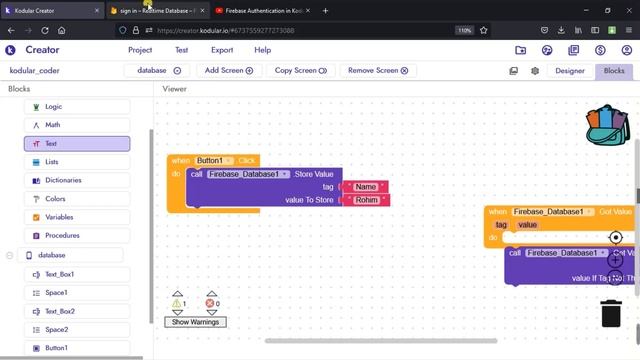Open the browser hamburger menu

[x=629, y=30]
